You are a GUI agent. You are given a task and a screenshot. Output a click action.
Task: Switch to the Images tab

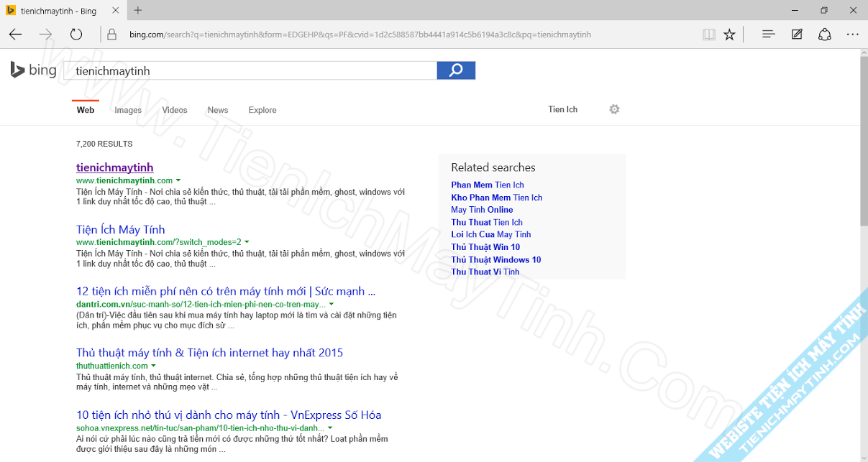coord(128,110)
